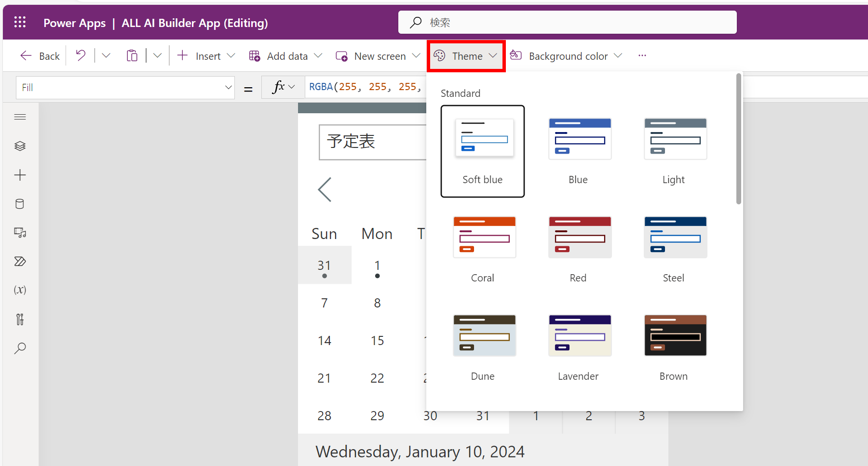This screenshot has width=868, height=466.
Task: Click the Power Apps title link
Action: point(74,23)
